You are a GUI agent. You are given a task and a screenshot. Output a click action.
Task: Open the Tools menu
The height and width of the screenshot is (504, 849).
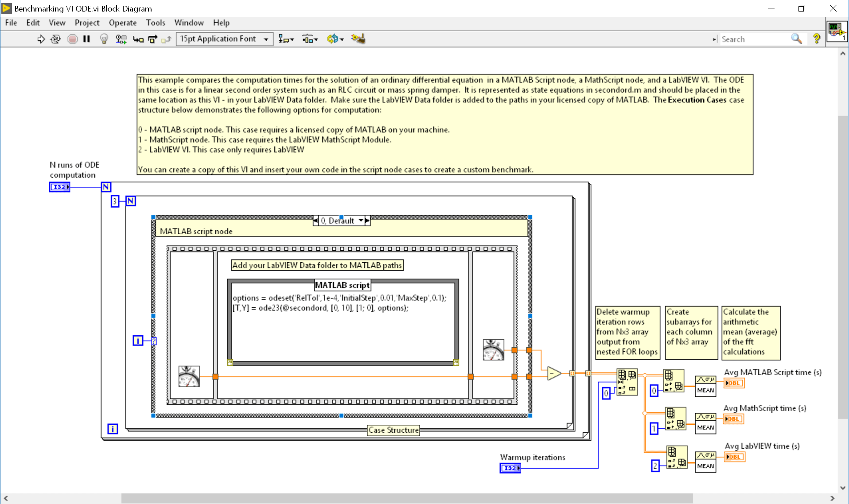click(155, 23)
